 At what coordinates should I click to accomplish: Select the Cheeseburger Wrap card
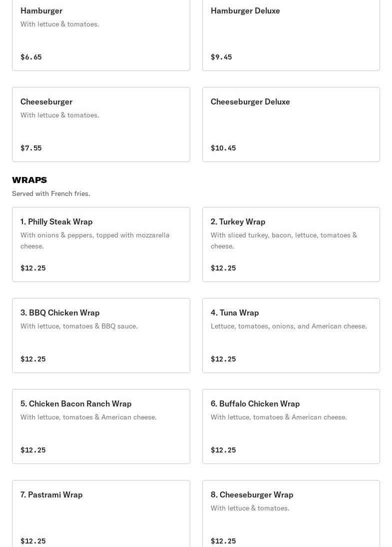[x=291, y=513]
